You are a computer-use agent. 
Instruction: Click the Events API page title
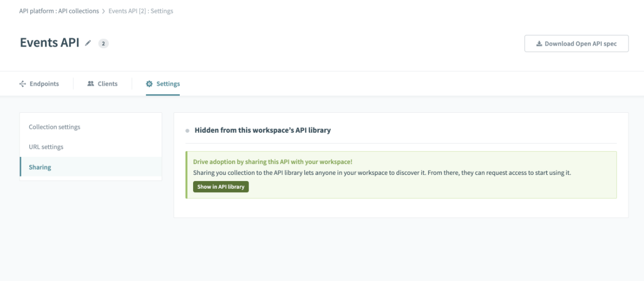coord(50,43)
